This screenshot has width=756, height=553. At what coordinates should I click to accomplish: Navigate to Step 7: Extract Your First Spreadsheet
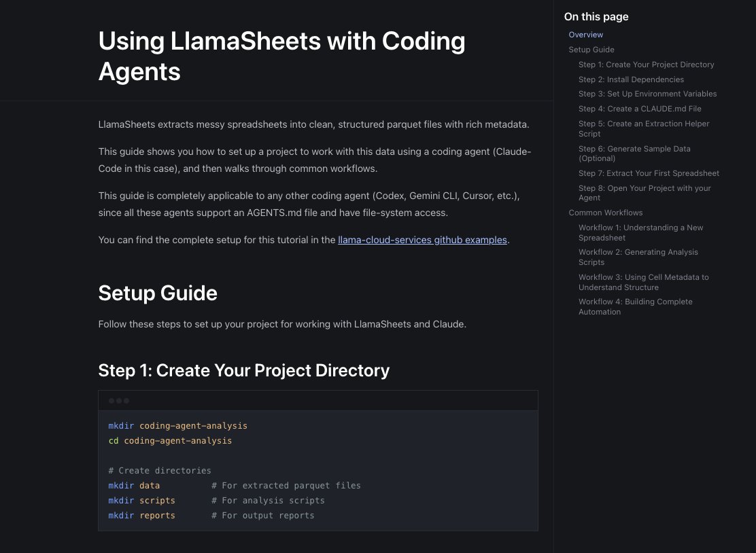click(649, 173)
